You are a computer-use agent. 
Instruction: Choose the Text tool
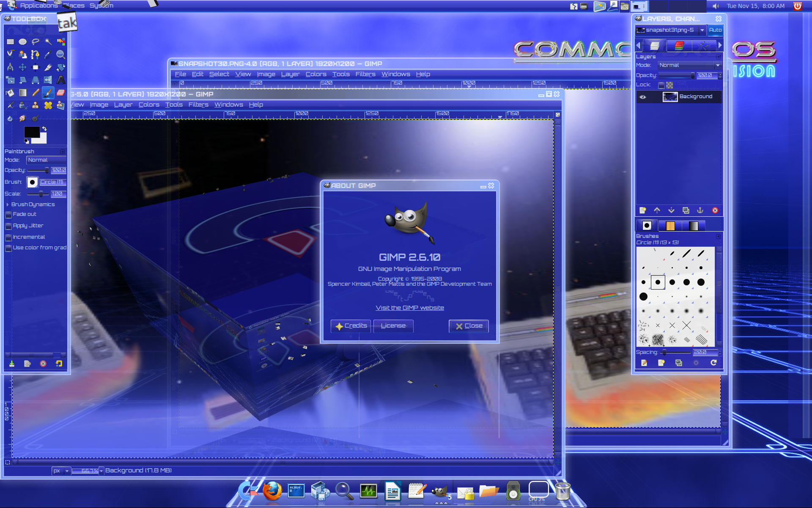(x=61, y=80)
